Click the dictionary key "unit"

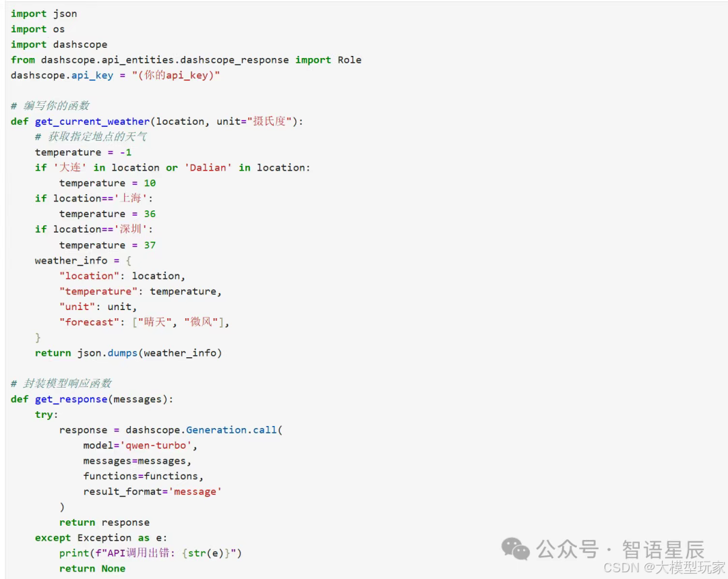pyautogui.click(x=77, y=307)
